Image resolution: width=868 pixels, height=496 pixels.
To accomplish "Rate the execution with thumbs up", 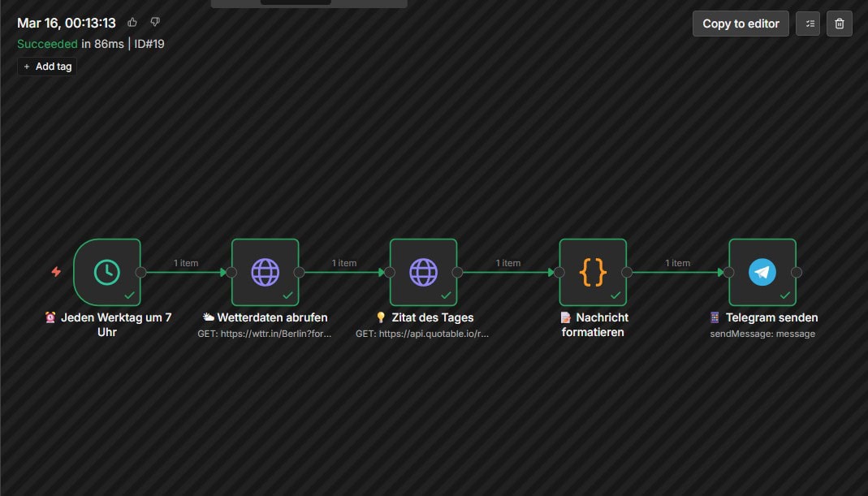I will [132, 22].
